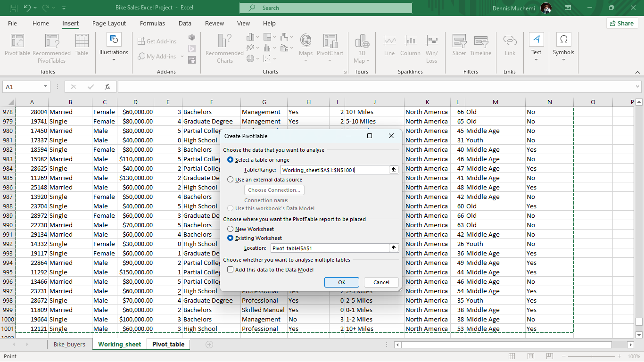Click the Table/Range input field
The image size is (644, 362).
point(334,170)
